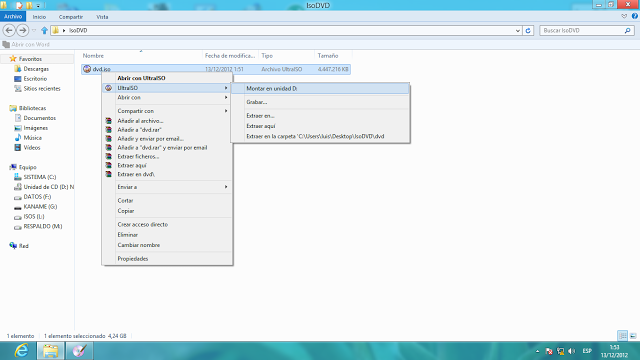640x360 pixels.
Task: Select SISTEMA (C:) drive
Action: point(40,177)
